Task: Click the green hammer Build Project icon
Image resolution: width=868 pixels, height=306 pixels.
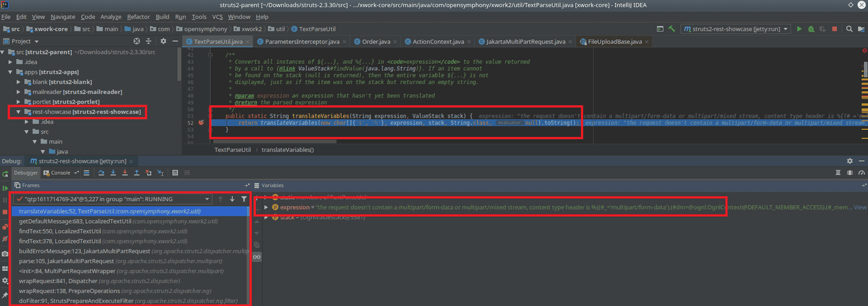Action: (672, 29)
